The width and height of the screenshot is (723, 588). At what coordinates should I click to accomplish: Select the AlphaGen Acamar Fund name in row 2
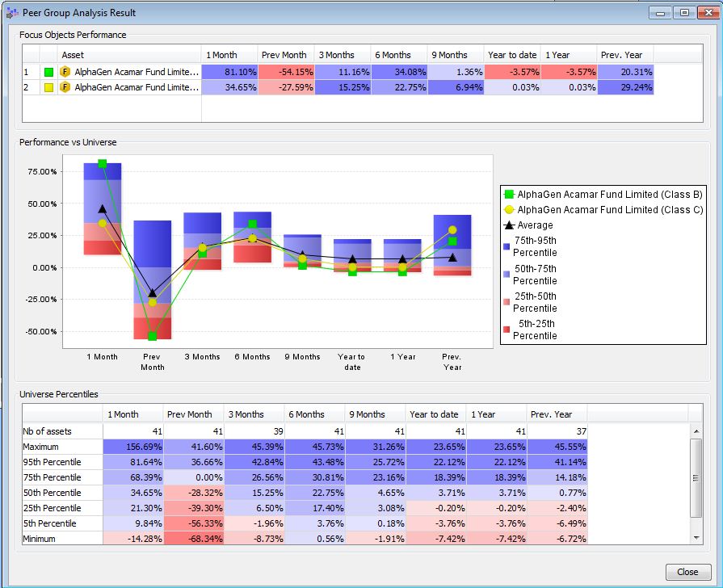click(x=137, y=87)
